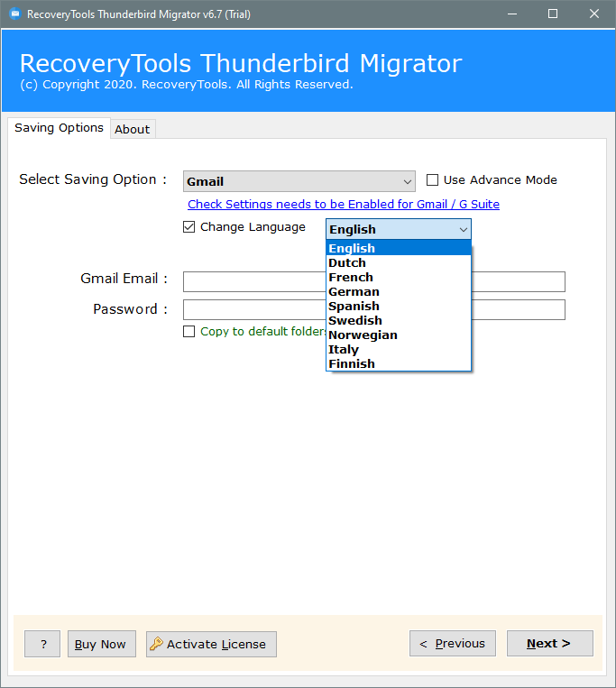Viewport: 616px width, 688px height.
Task: Uncheck the Change Language checkbox
Action: (188, 227)
